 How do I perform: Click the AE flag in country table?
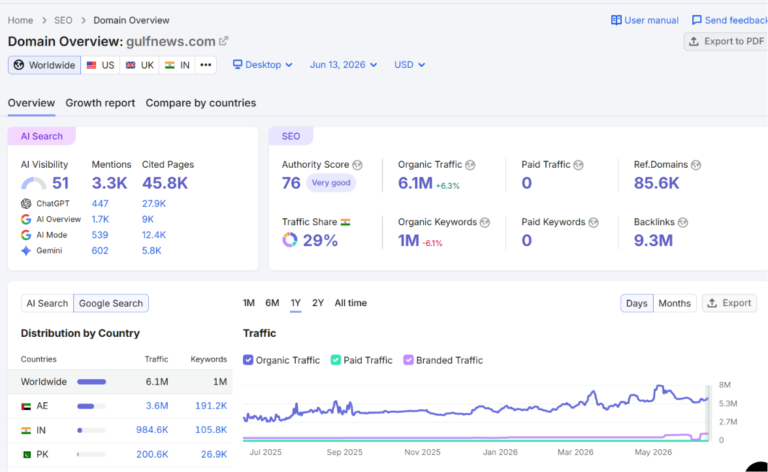click(26, 406)
